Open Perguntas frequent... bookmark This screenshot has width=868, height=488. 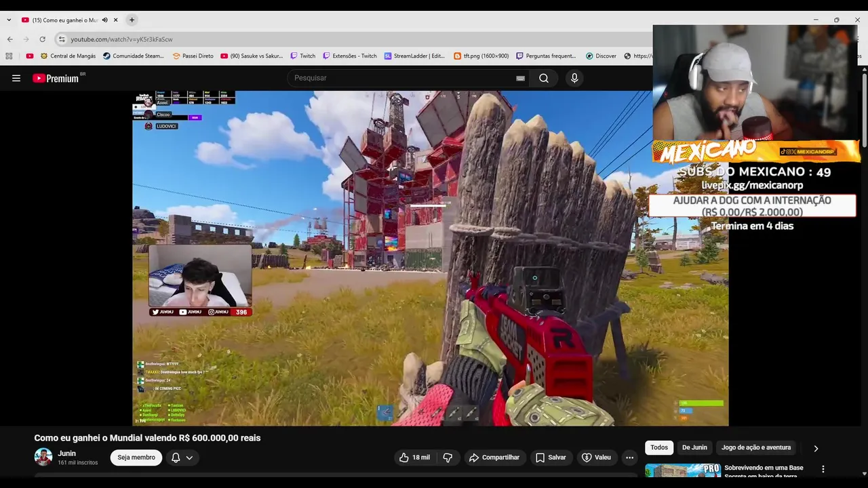click(x=547, y=56)
